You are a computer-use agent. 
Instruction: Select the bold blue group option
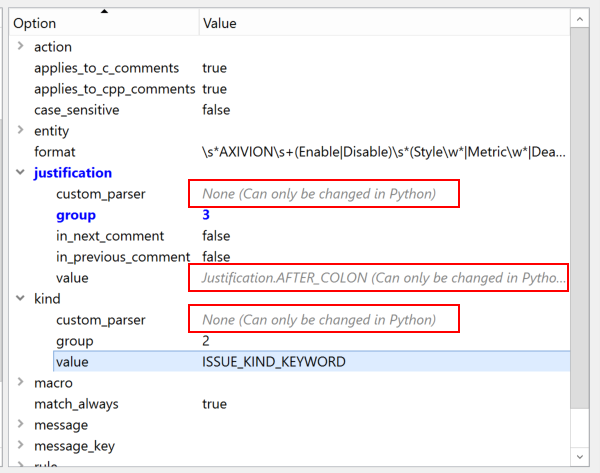point(76,215)
